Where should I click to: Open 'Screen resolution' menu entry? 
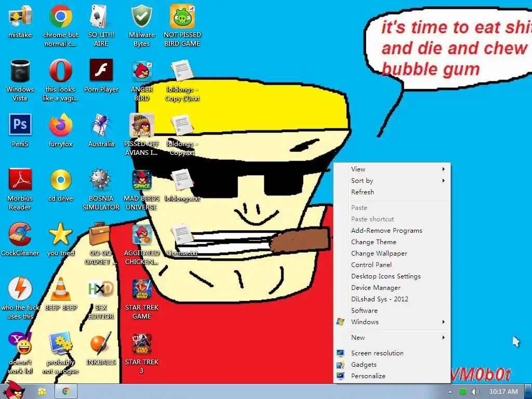(392, 353)
